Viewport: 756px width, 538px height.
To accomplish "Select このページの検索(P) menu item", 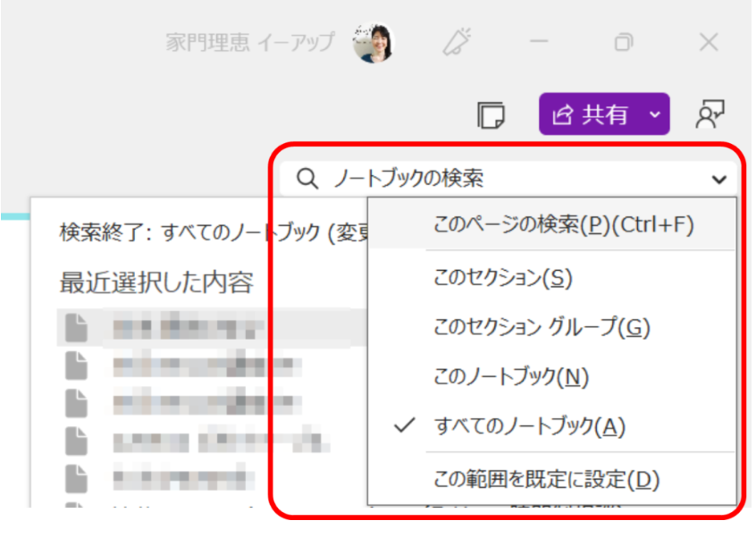I will point(563,225).
